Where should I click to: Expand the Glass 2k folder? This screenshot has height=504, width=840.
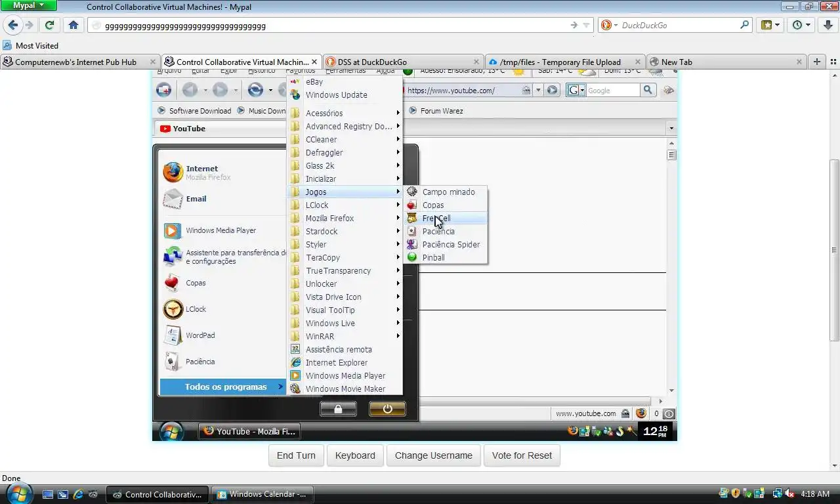(x=345, y=165)
